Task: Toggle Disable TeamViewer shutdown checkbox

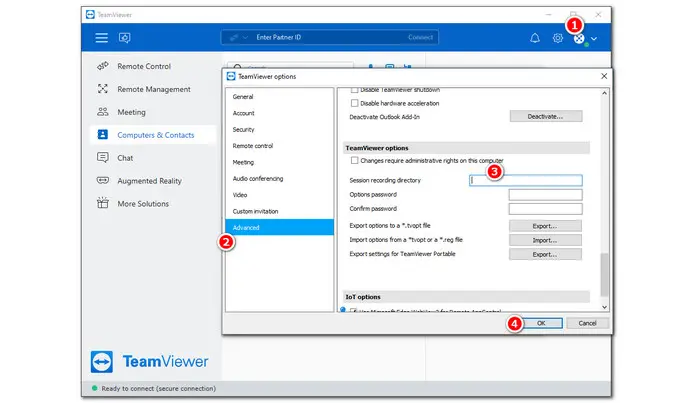Action: click(354, 90)
